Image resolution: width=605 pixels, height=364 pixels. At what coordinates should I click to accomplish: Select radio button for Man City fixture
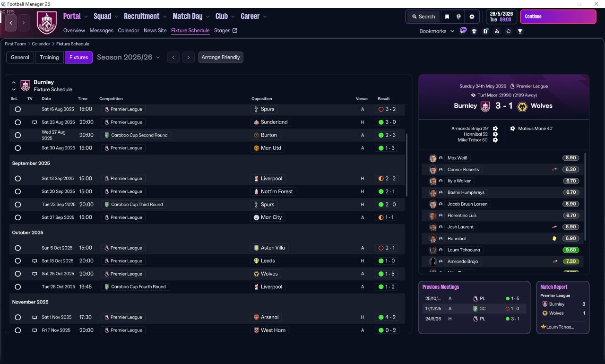[17, 217]
